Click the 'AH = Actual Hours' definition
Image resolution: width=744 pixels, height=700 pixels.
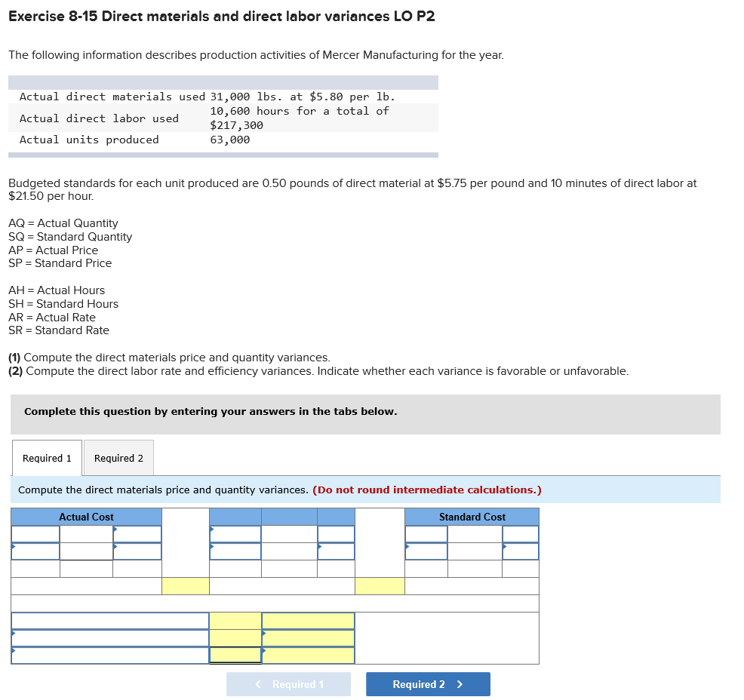click(x=57, y=290)
